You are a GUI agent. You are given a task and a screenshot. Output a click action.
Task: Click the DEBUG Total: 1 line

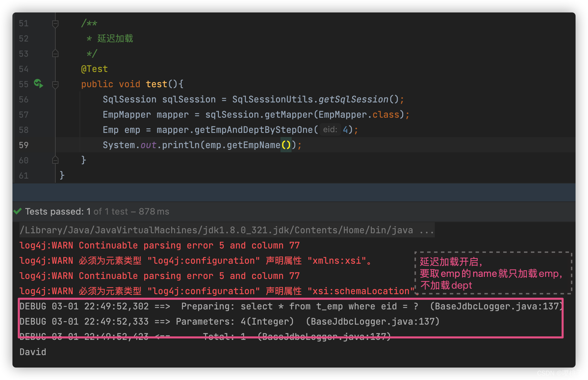[205, 337]
